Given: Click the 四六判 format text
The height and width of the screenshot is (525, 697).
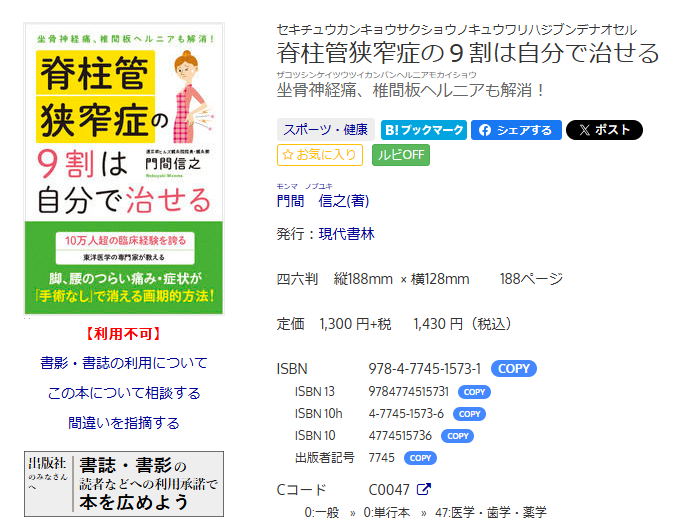Looking at the screenshot, I should (x=297, y=279).
